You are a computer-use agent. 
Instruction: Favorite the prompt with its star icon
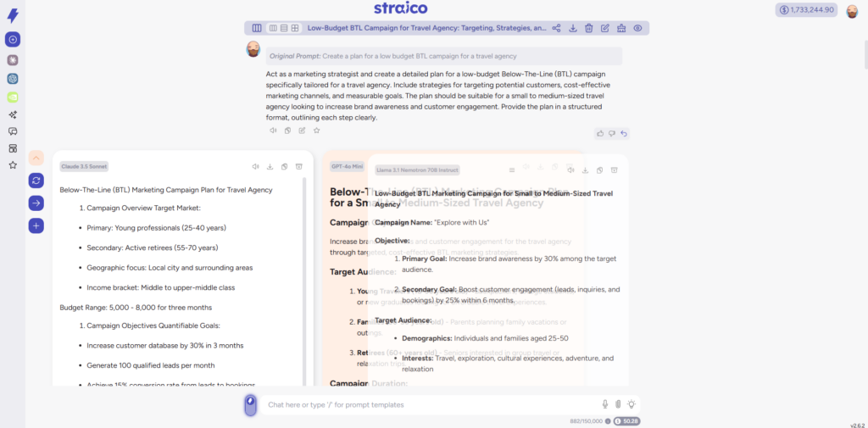point(317,131)
